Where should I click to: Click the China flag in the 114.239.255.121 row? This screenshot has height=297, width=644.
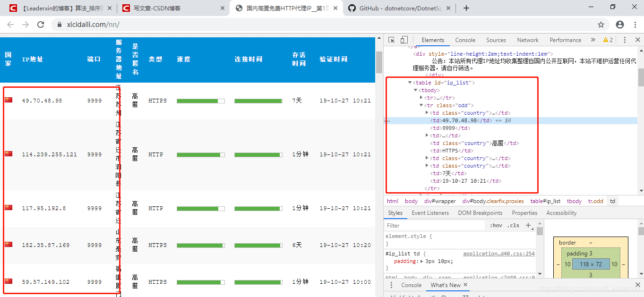click(9, 154)
